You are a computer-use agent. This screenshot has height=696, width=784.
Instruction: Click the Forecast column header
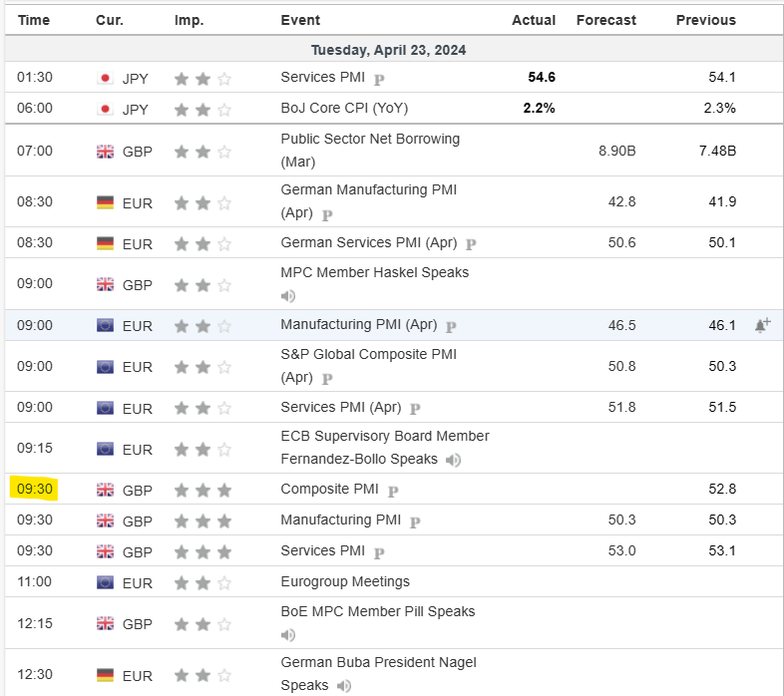pos(605,20)
